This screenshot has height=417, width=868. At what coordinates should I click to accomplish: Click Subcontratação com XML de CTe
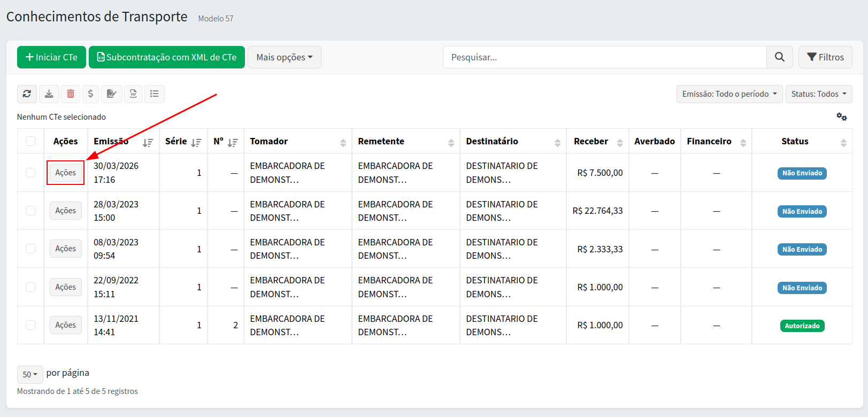click(166, 57)
